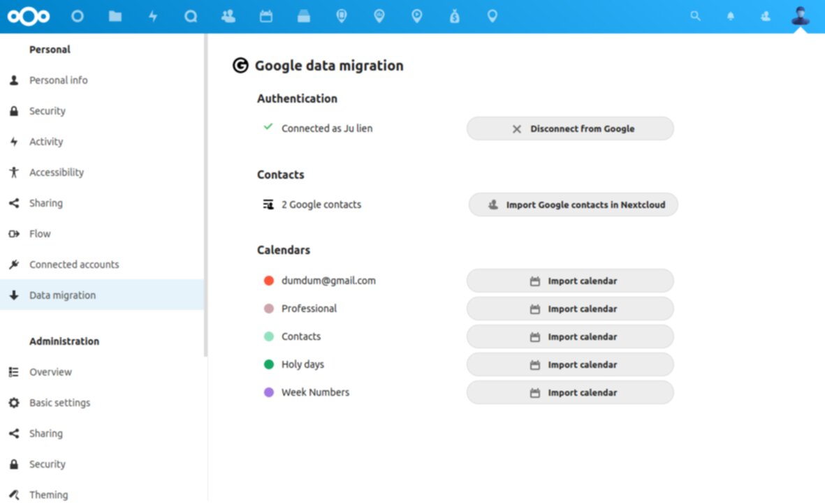Open the map pin with phone icon
825x504 pixels.
(x=342, y=16)
